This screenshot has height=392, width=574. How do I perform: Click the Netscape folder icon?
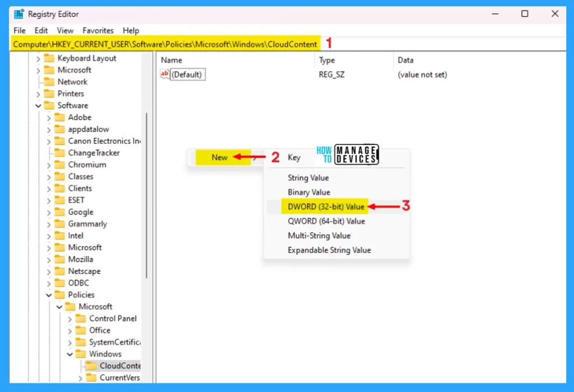59,271
